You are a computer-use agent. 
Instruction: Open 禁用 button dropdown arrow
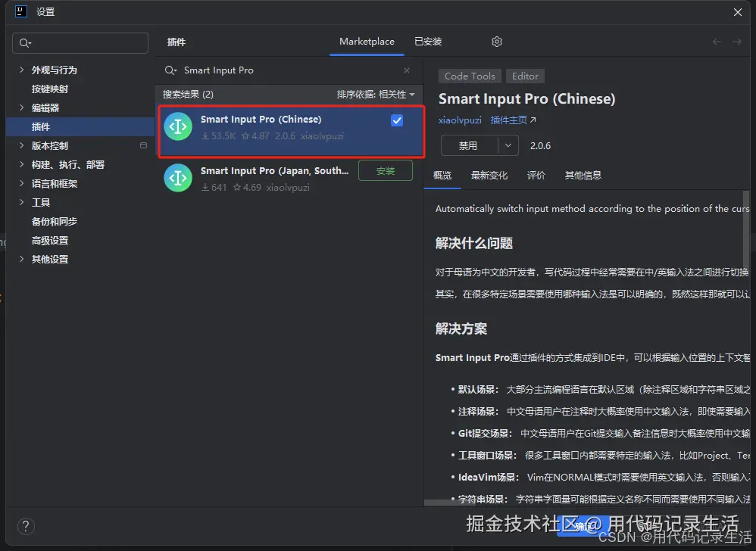pos(508,145)
